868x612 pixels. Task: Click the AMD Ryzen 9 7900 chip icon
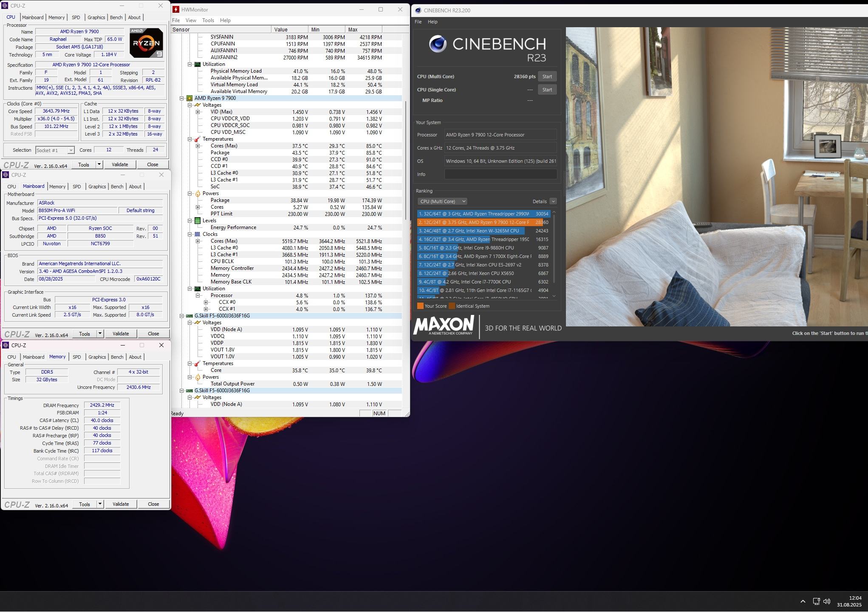189,98
